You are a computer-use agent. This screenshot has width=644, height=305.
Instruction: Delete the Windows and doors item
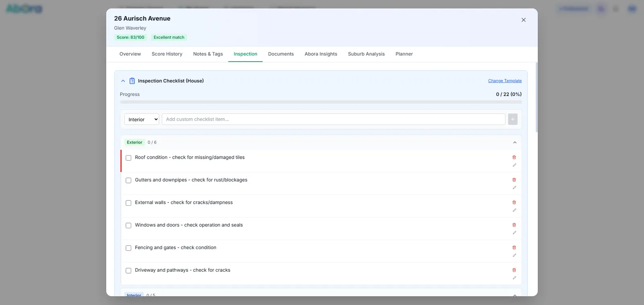click(x=514, y=225)
